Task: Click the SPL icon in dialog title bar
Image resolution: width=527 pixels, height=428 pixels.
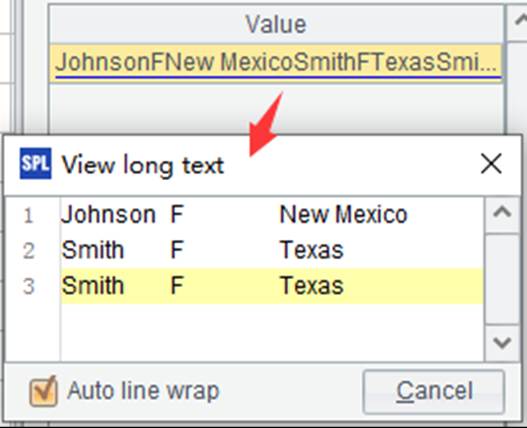Action: [x=36, y=163]
